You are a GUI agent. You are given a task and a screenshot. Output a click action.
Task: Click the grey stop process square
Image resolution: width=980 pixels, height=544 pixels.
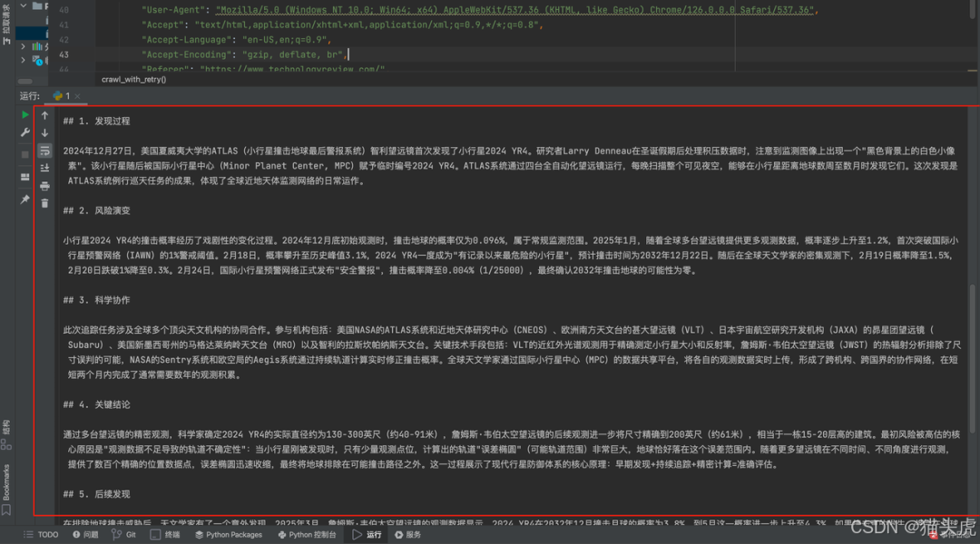[x=25, y=154]
